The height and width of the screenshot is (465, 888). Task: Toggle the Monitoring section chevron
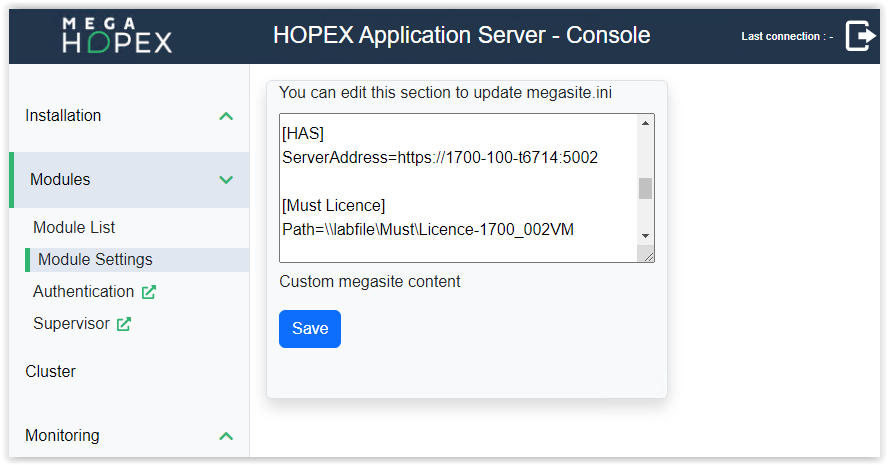pyautogui.click(x=226, y=436)
